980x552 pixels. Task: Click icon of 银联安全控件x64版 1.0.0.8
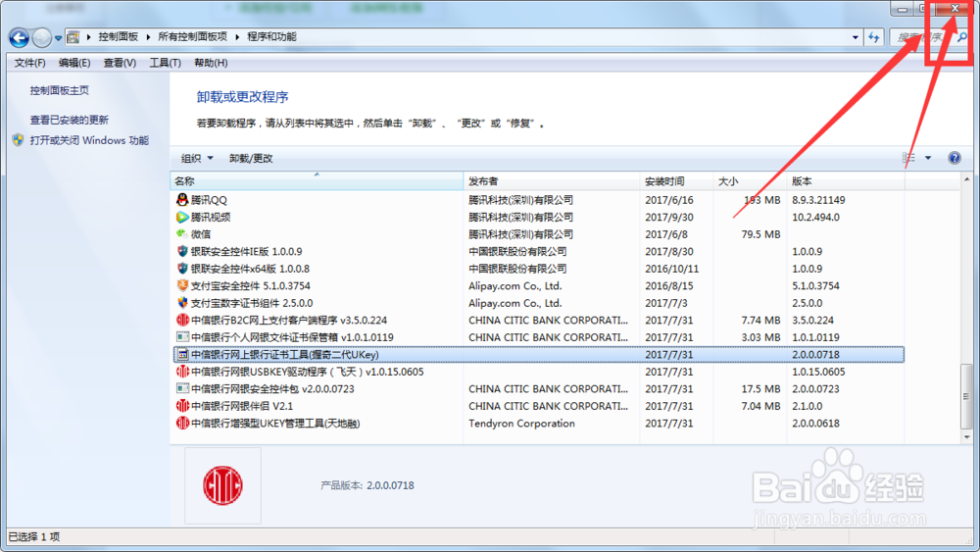click(182, 269)
